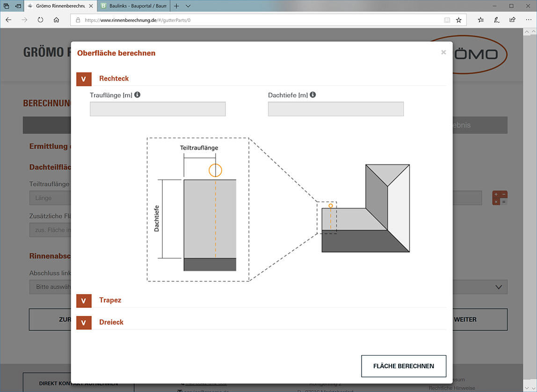Open reading view icon in address bar
This screenshot has width=537, height=392.
coord(447,20)
